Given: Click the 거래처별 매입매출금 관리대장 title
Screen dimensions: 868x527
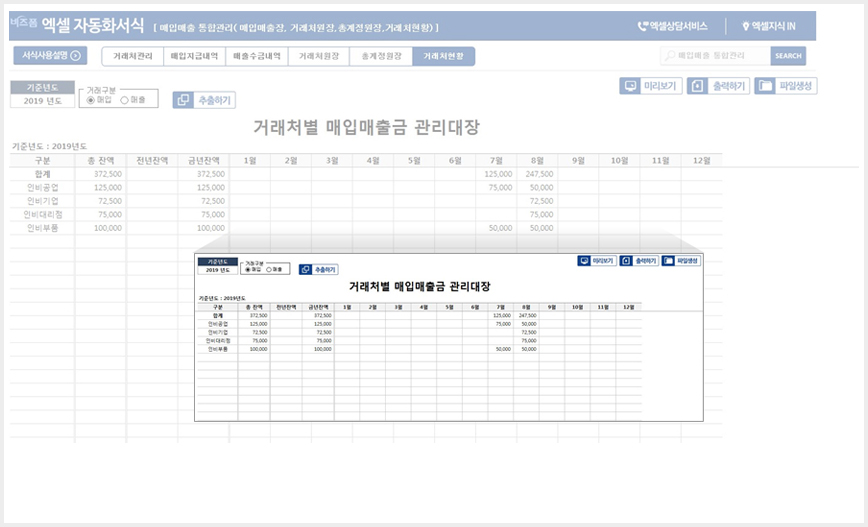Looking at the screenshot, I should tap(366, 127).
